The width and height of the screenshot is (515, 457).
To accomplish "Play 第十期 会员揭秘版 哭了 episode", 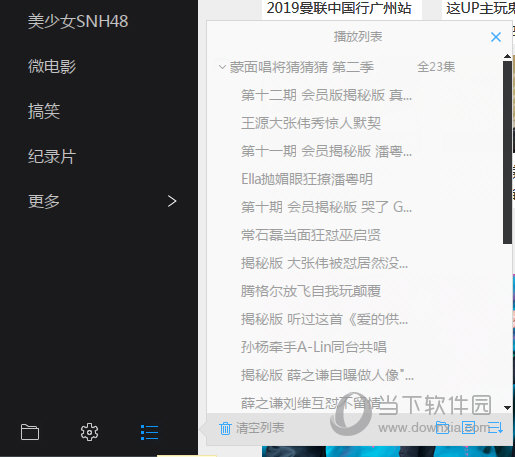I will [x=326, y=207].
